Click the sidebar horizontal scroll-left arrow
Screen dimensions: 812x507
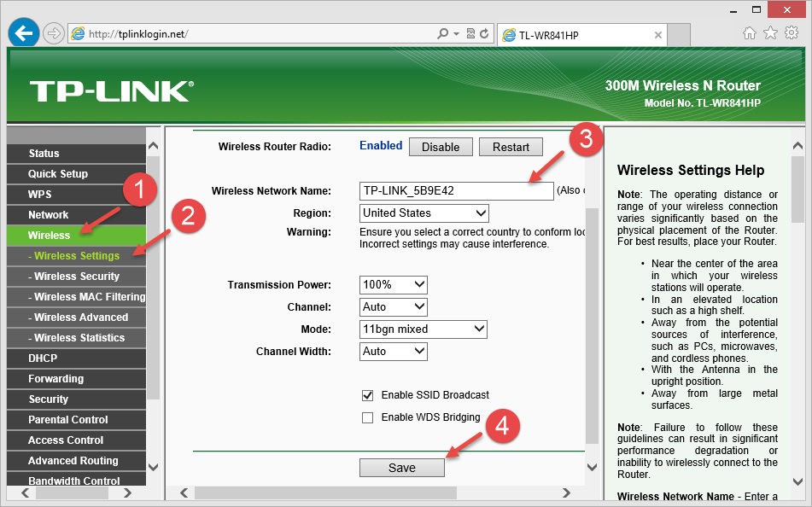(x=26, y=493)
